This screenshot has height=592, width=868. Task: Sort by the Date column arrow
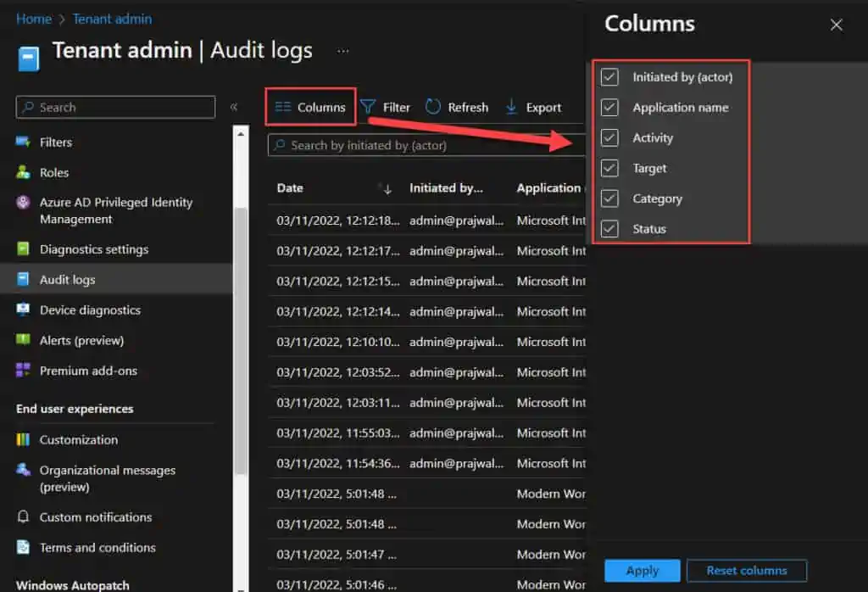click(387, 189)
